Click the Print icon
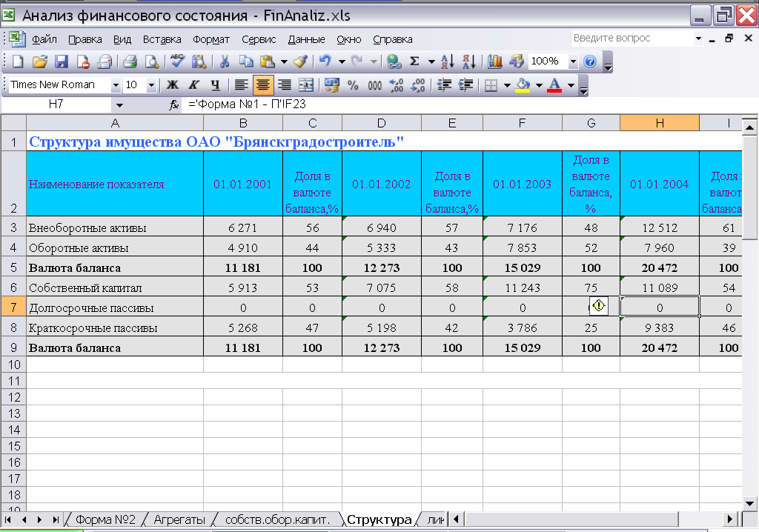The height and width of the screenshot is (532, 759). click(130, 61)
